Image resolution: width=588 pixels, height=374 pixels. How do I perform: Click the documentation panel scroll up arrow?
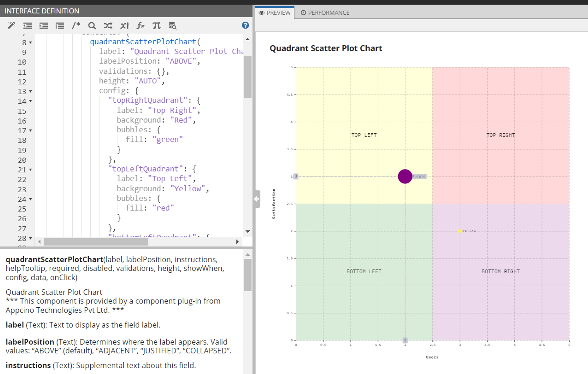coord(248,255)
